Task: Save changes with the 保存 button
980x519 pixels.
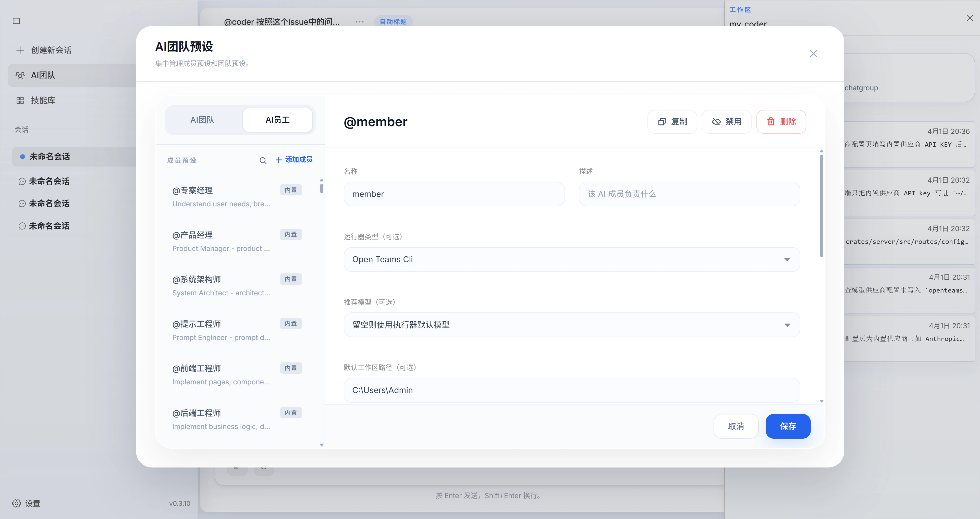Action: pyautogui.click(x=788, y=426)
